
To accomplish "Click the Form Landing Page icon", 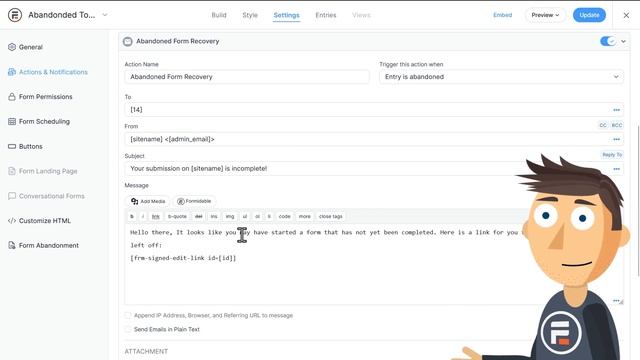I will 12,171.
